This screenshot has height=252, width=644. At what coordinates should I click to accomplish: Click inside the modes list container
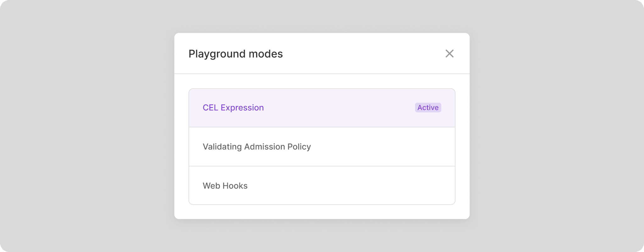(x=322, y=146)
